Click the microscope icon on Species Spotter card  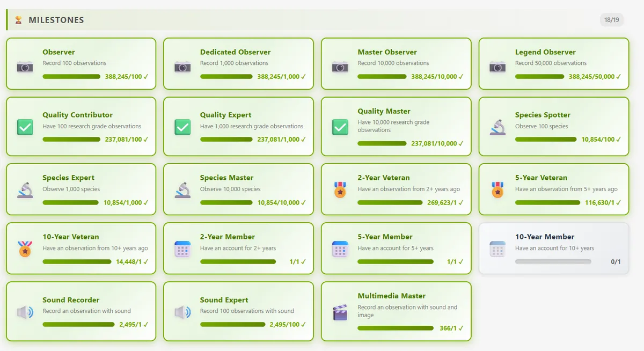(x=497, y=127)
